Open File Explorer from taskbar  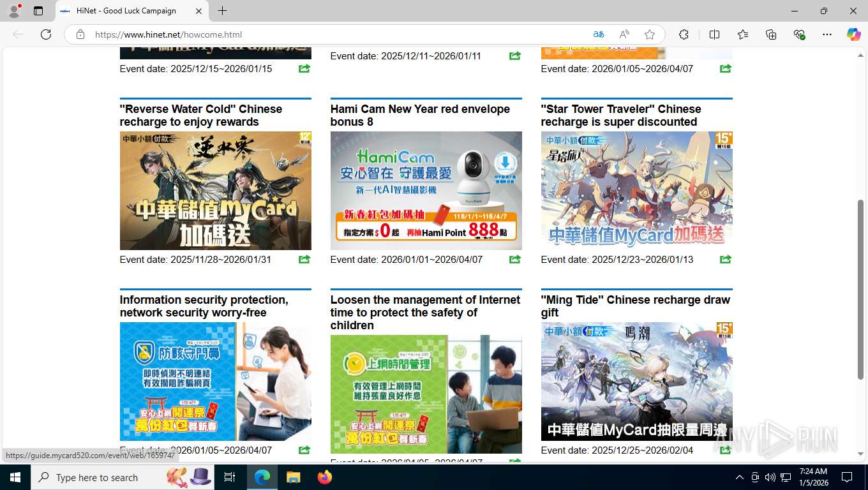(x=293, y=477)
